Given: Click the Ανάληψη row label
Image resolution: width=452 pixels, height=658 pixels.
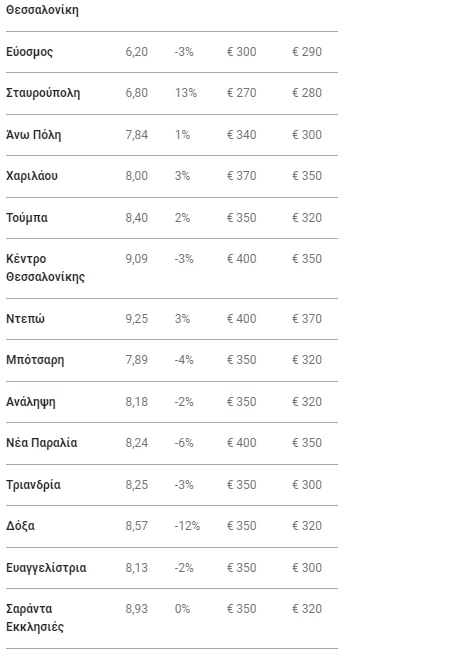Looking at the screenshot, I should click(31, 402).
